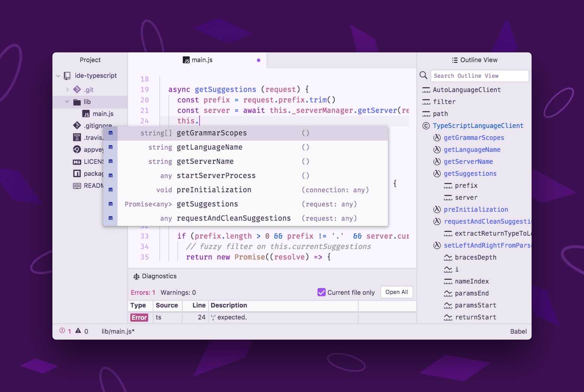Screen dimensions: 584x392
Task: Click the Search Outline View field
Action: [479, 76]
